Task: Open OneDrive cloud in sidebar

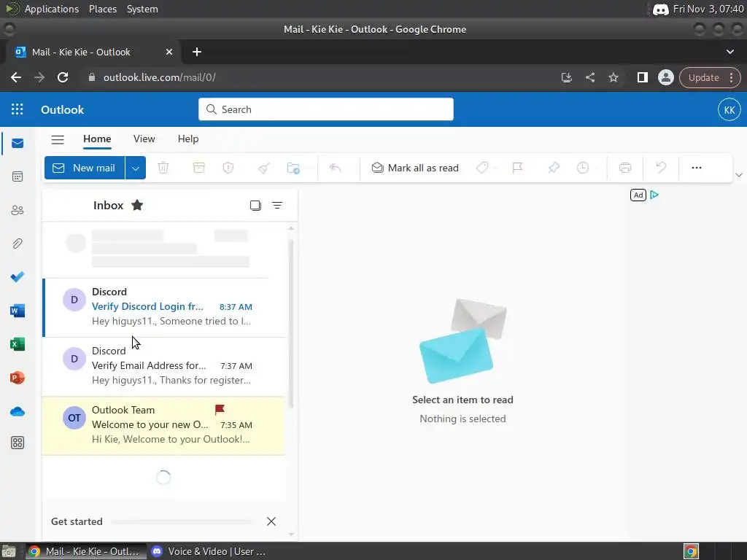Action: point(18,411)
